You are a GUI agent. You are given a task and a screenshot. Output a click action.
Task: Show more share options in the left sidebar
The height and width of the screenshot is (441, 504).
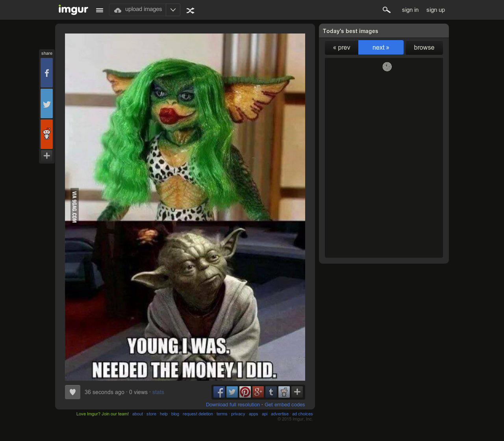pos(46,156)
